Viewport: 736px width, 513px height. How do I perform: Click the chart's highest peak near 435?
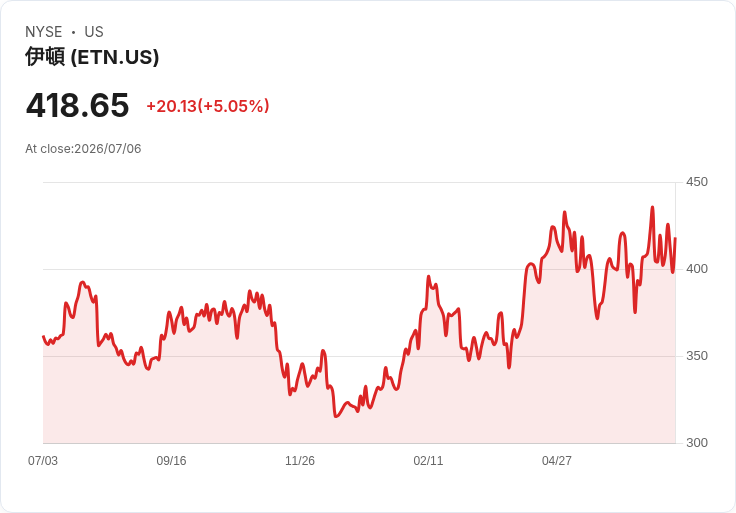[x=652, y=207]
